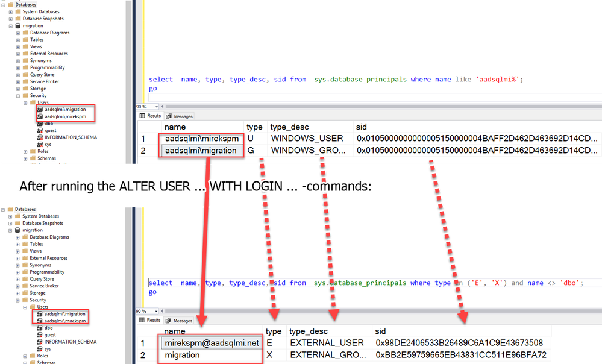The height and width of the screenshot is (364, 602).
Task: Click INFORMATION_SCHEMA user icon in upper tree
Action: coord(40,137)
